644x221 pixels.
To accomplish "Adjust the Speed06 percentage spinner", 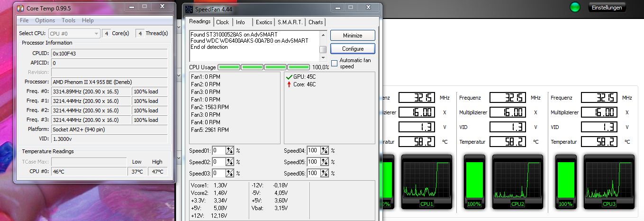I will click(x=325, y=173).
